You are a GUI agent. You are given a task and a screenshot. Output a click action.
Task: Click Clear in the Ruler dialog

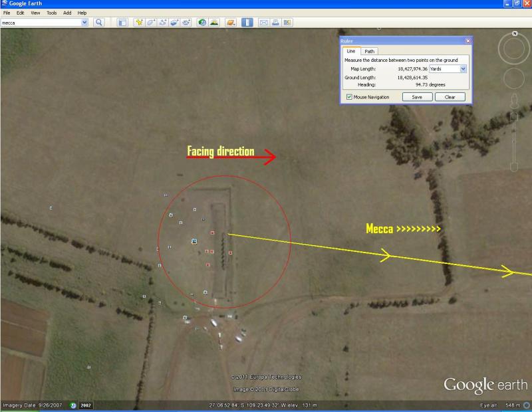coord(450,97)
